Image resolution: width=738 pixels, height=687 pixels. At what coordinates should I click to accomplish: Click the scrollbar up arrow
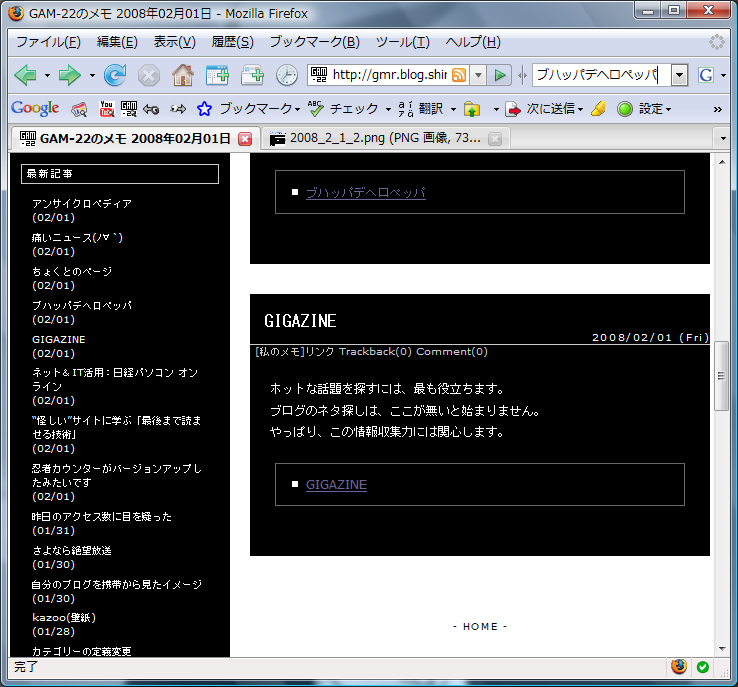[x=722, y=162]
